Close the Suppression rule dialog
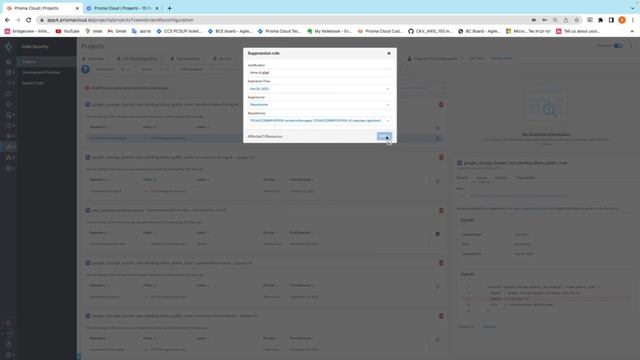This screenshot has width=640, height=360. 389,53
